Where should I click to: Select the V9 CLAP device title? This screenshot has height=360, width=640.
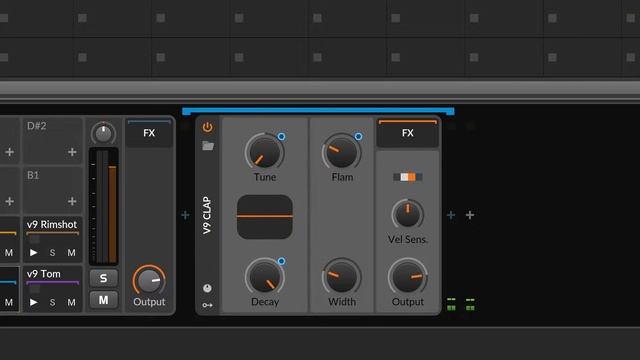pyautogui.click(x=207, y=215)
